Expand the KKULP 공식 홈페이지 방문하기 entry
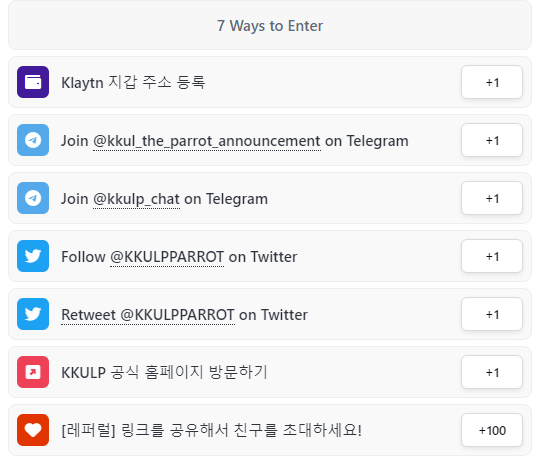This screenshot has width=540, height=462. [270, 372]
